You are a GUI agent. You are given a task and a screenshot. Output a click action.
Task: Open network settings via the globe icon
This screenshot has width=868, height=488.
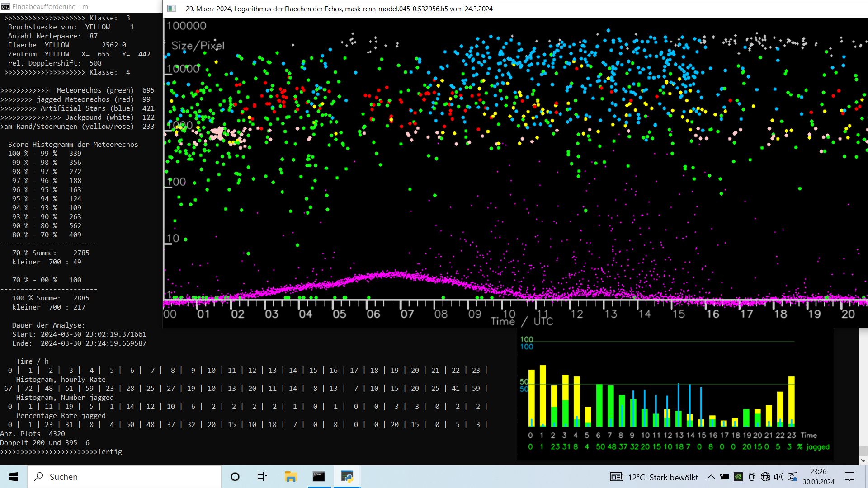pyautogui.click(x=765, y=477)
